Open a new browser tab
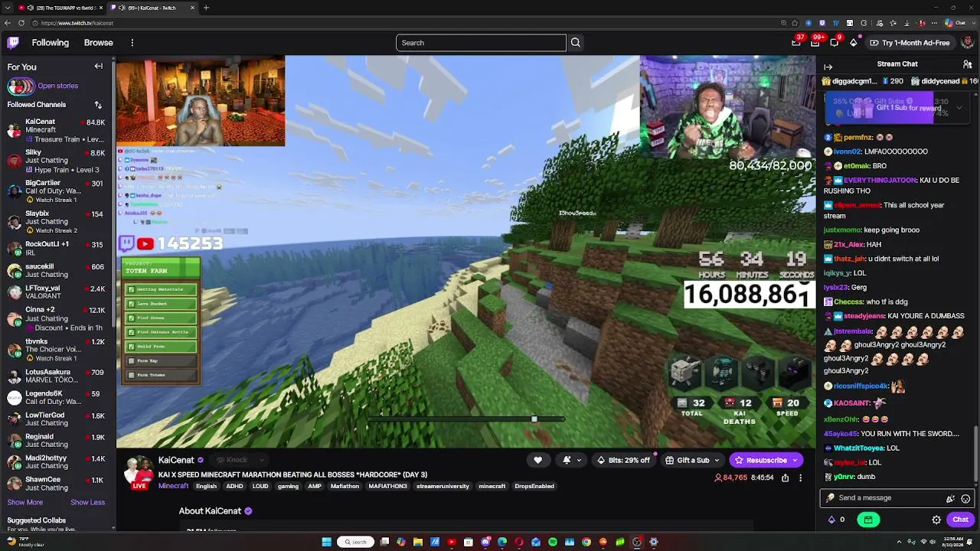980x551 pixels. (206, 8)
